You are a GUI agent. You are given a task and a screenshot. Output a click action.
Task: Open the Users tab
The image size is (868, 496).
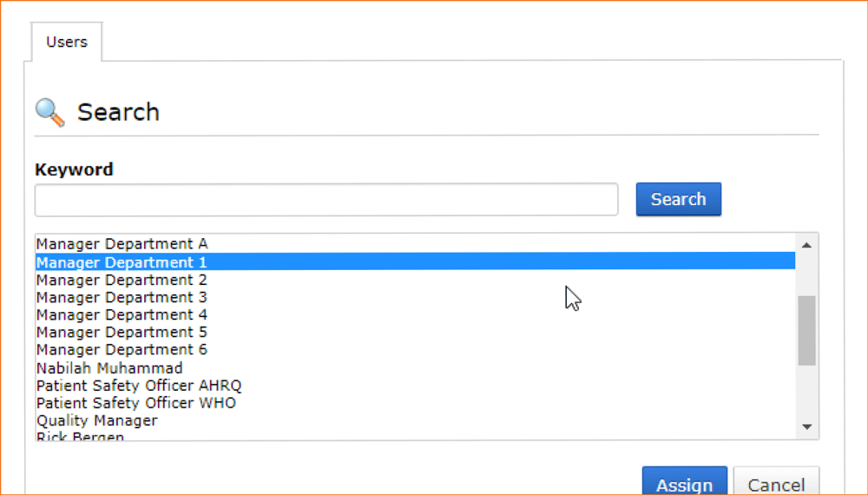(67, 42)
